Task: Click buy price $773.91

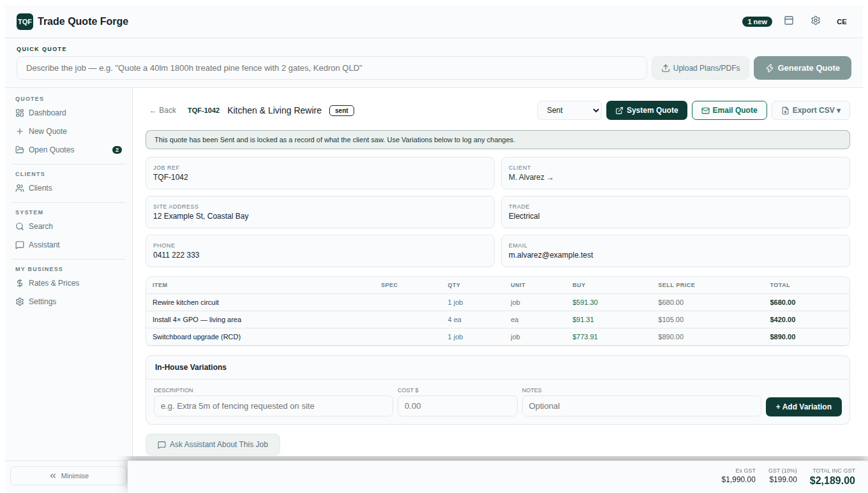Action: pos(585,337)
